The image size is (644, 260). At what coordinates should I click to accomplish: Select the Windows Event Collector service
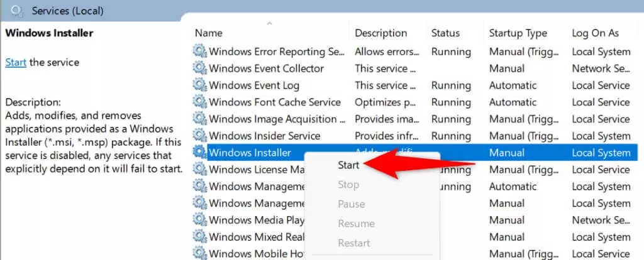pos(266,68)
